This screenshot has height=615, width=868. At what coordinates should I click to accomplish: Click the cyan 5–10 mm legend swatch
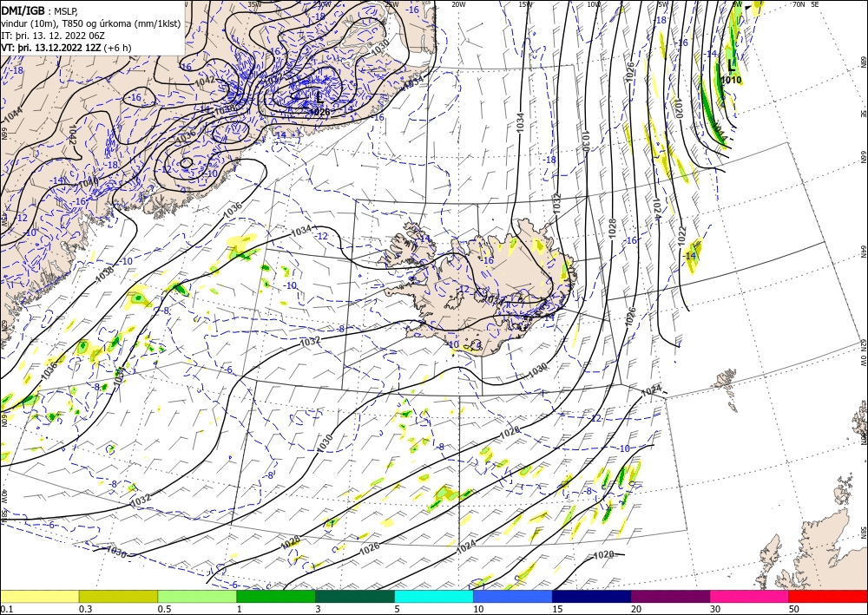point(434,596)
